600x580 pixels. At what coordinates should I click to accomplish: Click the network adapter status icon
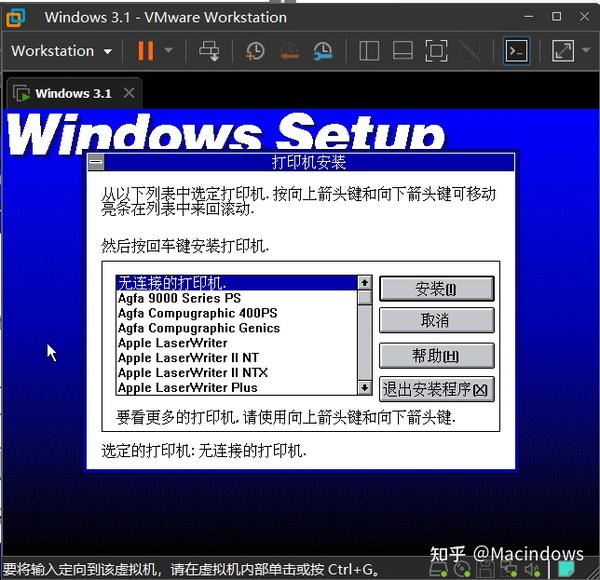(x=509, y=569)
